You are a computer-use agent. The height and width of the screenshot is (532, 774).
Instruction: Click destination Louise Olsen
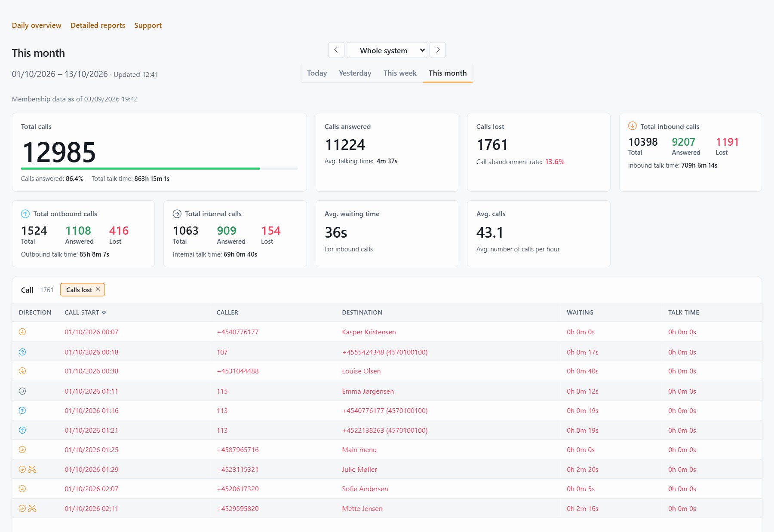[361, 371]
